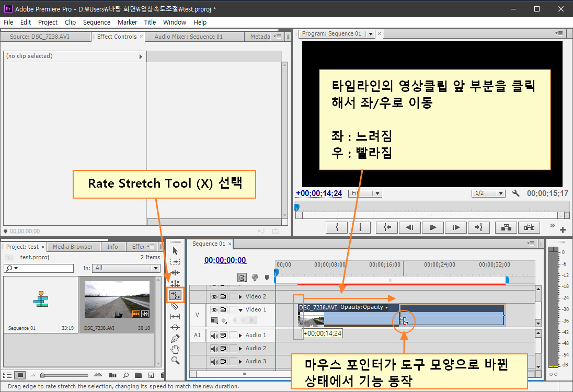The width and height of the screenshot is (573, 392).
Task: Expand the Audio 1 track
Action: click(x=240, y=336)
